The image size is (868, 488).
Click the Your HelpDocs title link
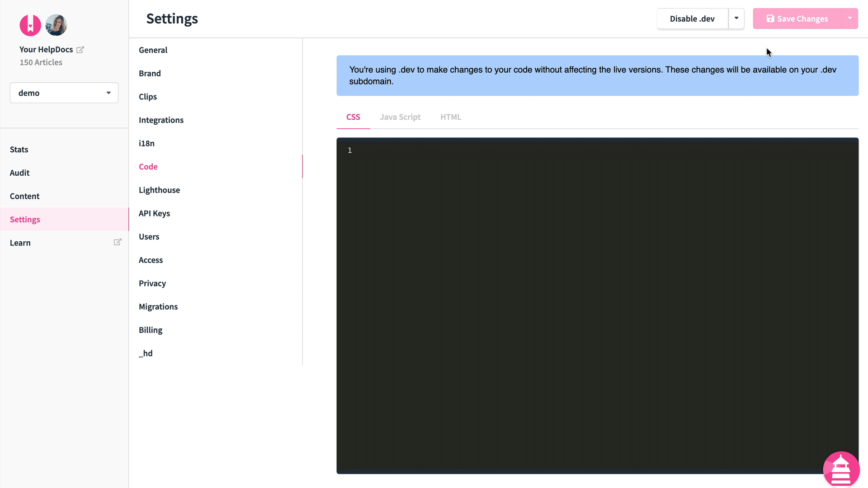46,50
